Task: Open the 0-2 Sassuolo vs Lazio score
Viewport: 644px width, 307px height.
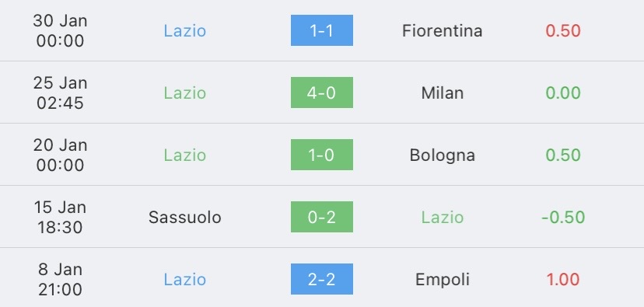Action: click(x=321, y=217)
